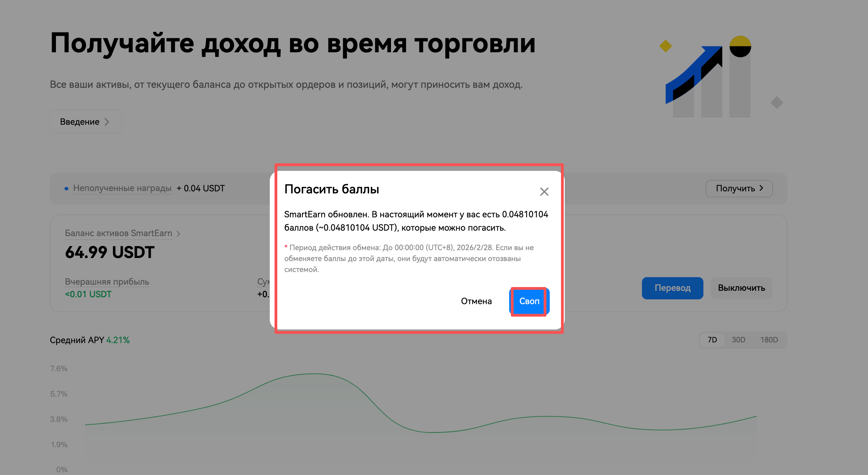This screenshot has height=475, width=868.
Task: Close the Погасить баллы dialog
Action: pos(544,192)
